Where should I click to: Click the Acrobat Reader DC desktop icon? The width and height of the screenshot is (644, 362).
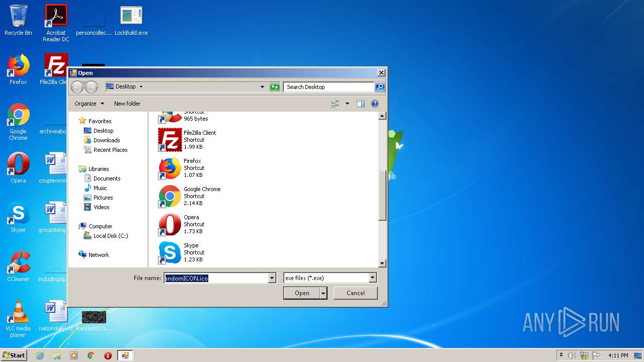(56, 23)
